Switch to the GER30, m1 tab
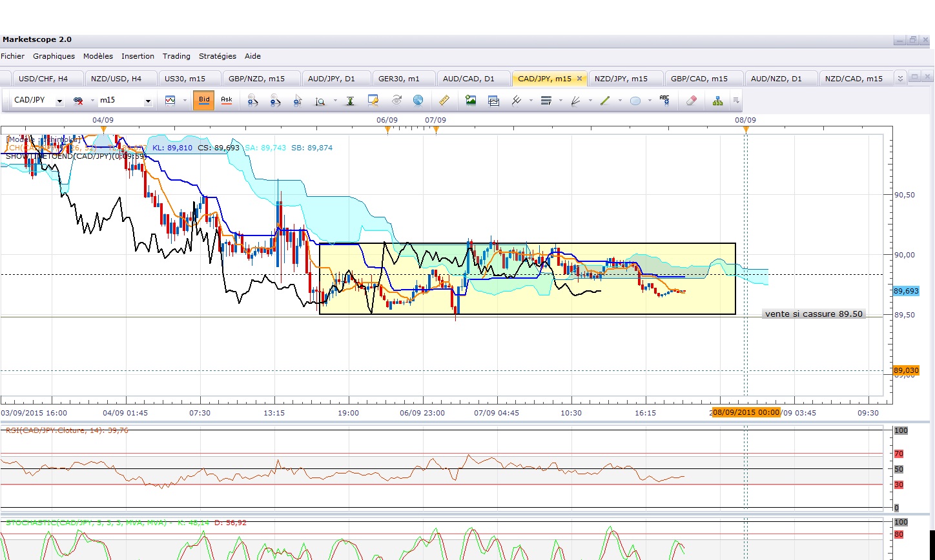935x560 pixels. point(404,79)
